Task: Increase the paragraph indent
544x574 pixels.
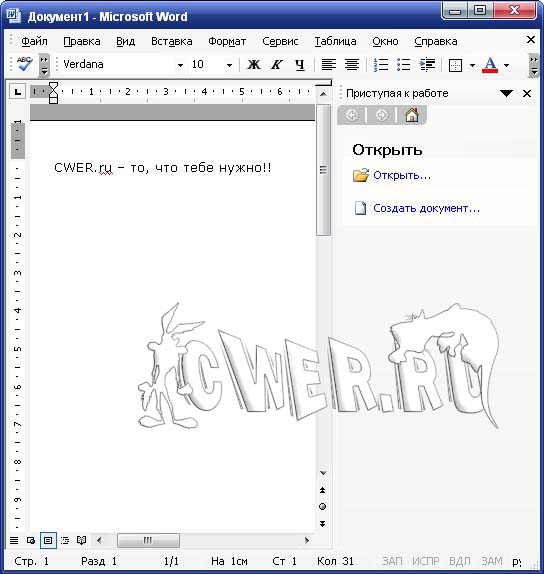Action: [427, 65]
